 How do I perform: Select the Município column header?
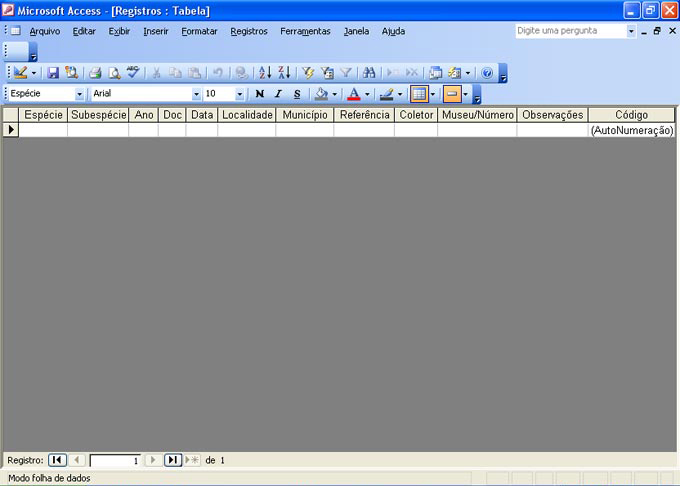305,115
